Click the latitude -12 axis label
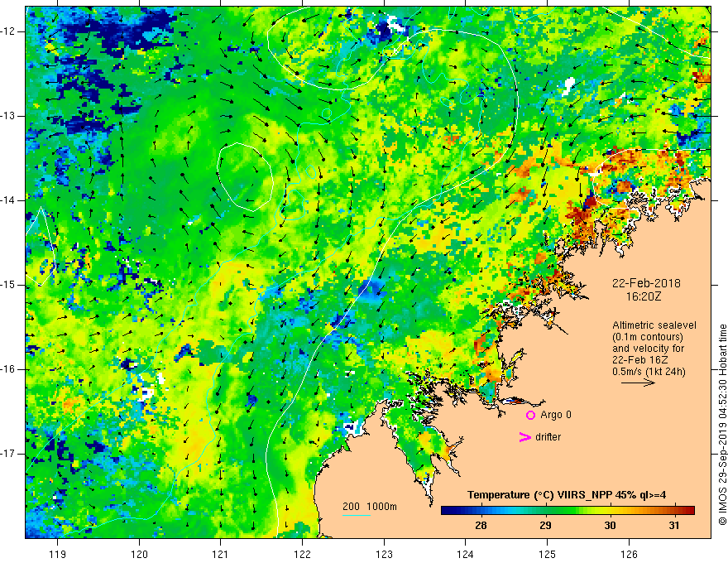728x563 pixels. coord(8,31)
